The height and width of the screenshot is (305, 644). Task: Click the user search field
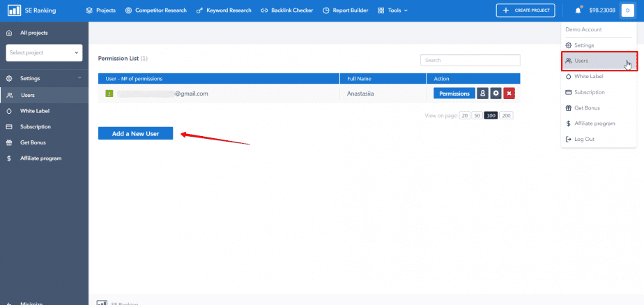click(470, 60)
